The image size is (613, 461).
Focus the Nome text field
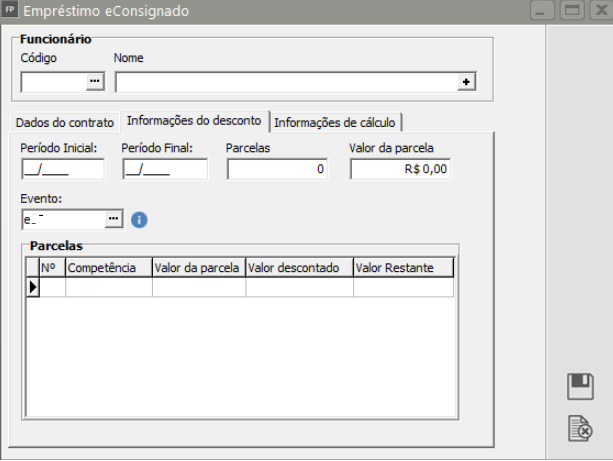pyautogui.click(x=285, y=82)
